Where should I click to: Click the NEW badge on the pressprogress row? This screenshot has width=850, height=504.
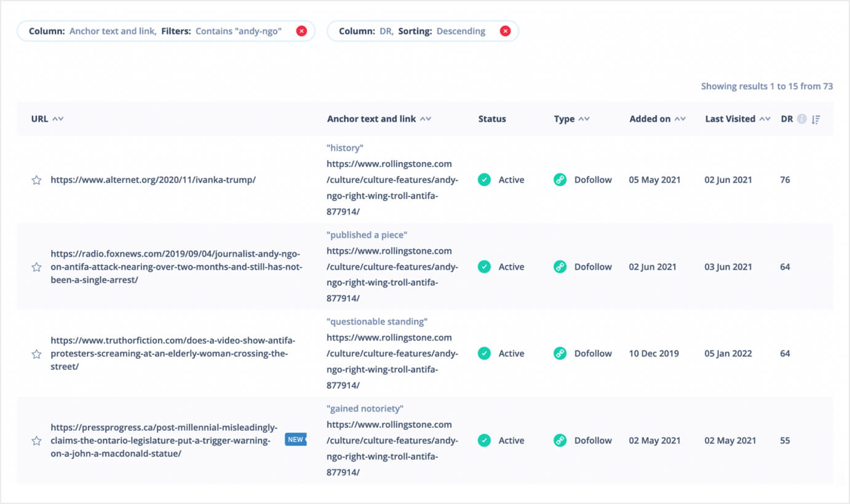(296, 439)
